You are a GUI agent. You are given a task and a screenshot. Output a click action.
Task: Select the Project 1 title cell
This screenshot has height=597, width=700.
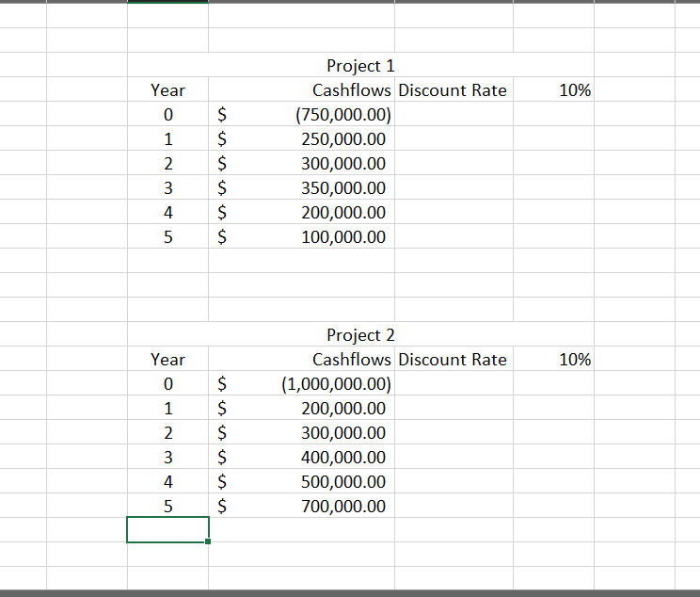[360, 65]
